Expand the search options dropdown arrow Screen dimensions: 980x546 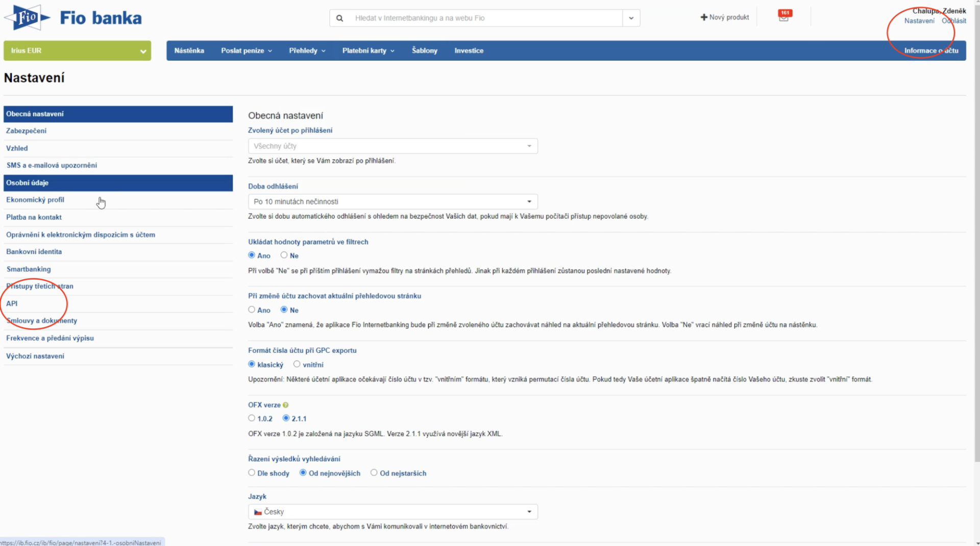[x=631, y=18]
